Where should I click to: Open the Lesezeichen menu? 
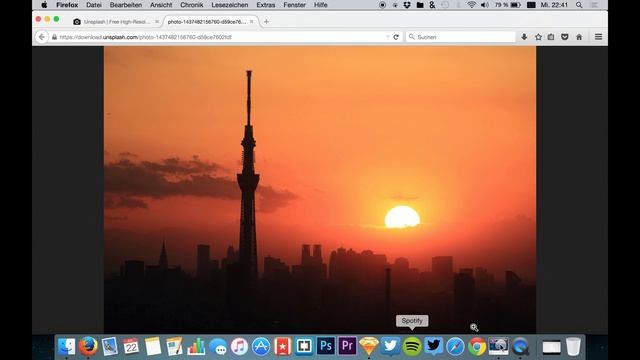coord(230,5)
